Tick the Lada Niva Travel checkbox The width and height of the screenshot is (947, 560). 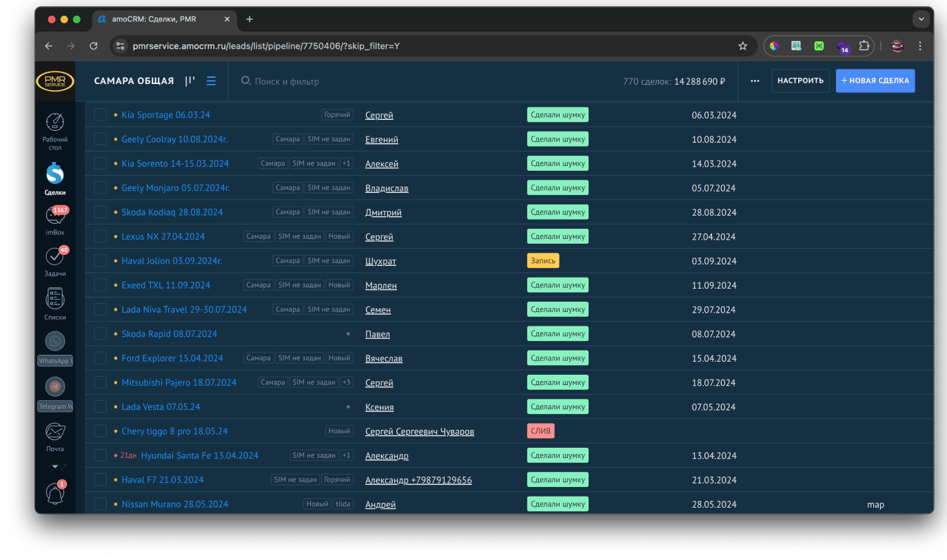pyautogui.click(x=101, y=309)
